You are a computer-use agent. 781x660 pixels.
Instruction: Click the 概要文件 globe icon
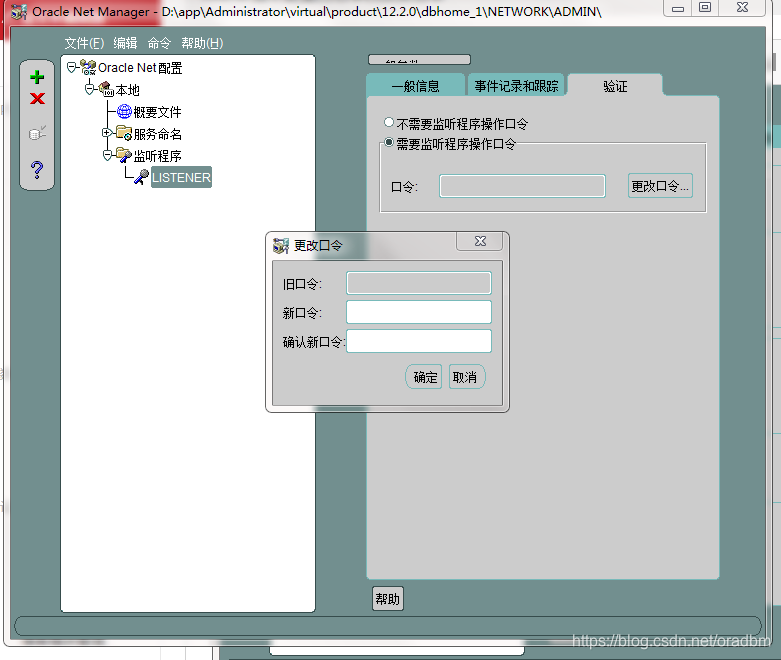[124, 111]
